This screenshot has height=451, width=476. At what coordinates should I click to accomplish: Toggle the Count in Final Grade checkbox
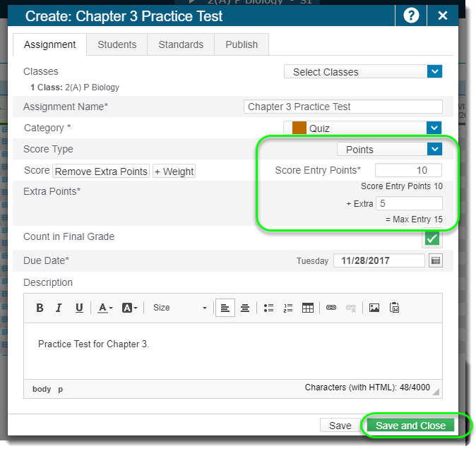432,239
